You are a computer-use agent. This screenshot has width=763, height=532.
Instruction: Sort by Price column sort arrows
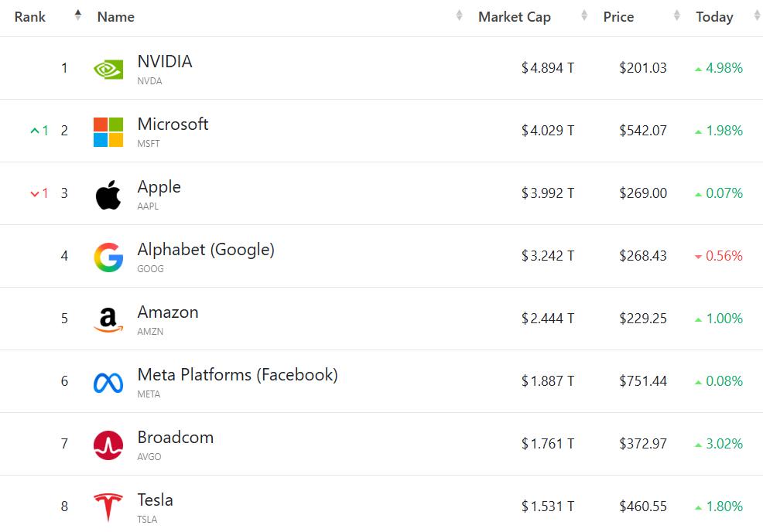coord(677,15)
